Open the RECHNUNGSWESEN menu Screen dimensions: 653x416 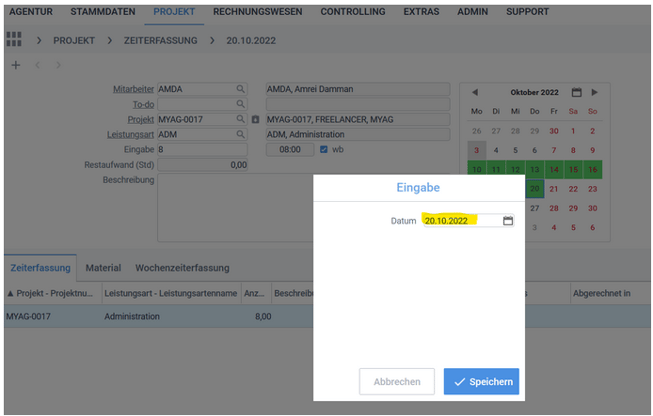pyautogui.click(x=260, y=12)
